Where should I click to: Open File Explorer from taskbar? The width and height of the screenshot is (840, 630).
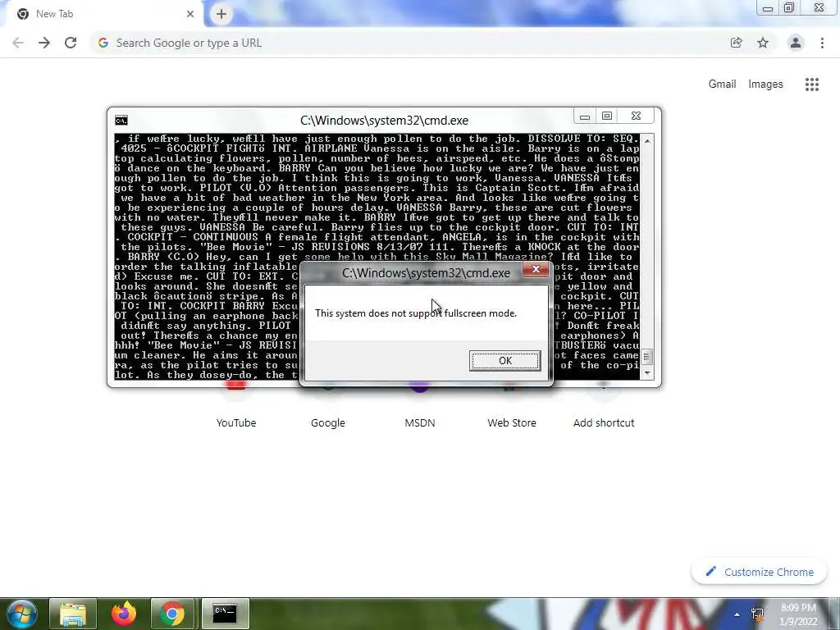pyautogui.click(x=73, y=614)
